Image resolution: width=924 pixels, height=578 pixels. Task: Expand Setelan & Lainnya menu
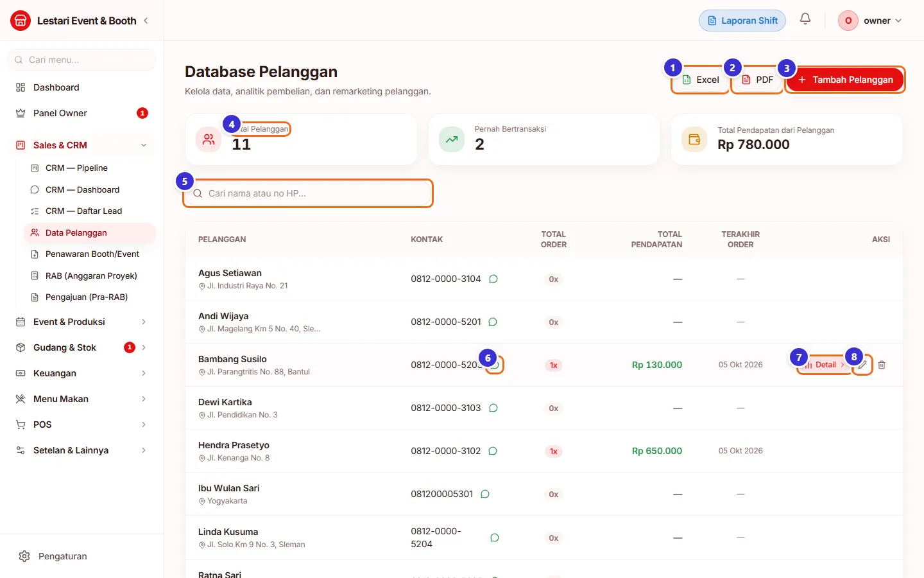pos(81,450)
